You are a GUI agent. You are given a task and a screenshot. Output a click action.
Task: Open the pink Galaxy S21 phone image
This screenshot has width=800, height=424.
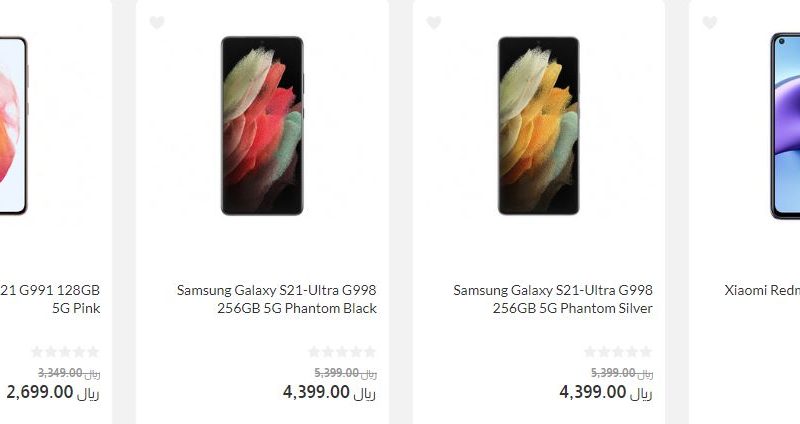point(13,126)
